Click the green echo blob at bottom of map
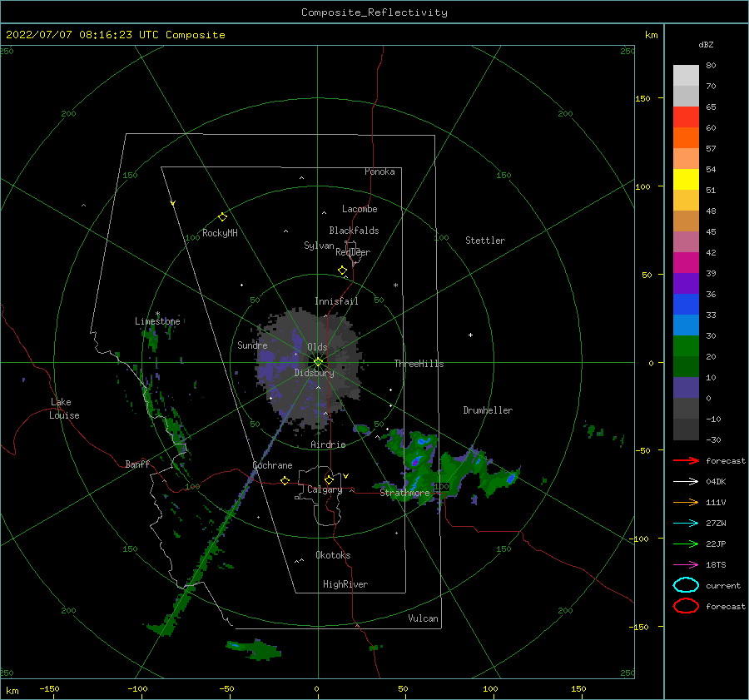749x700 pixels. 254,649
